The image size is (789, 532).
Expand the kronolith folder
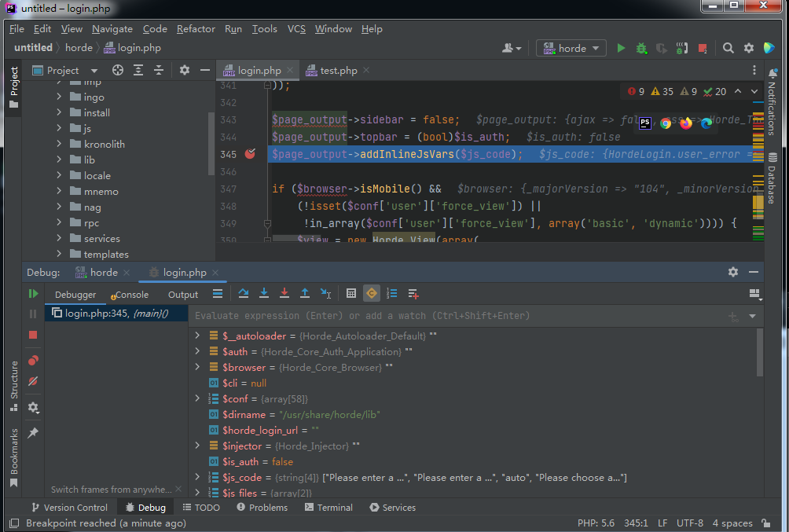pyautogui.click(x=59, y=144)
